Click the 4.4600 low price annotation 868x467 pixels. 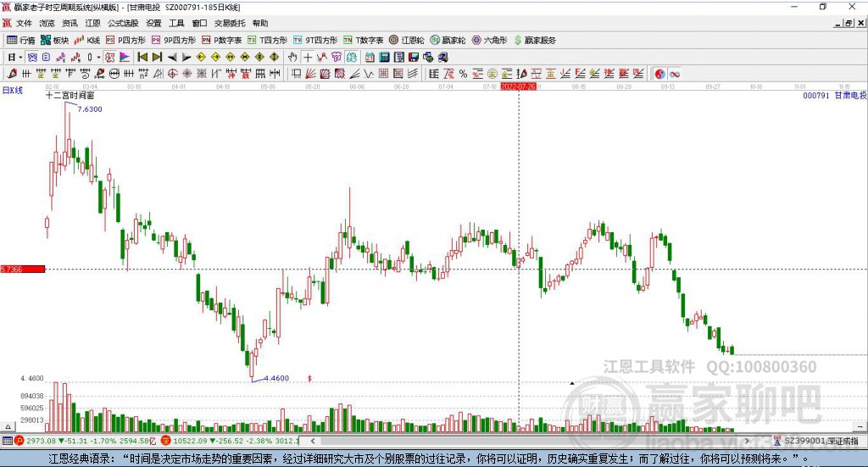[x=276, y=378]
